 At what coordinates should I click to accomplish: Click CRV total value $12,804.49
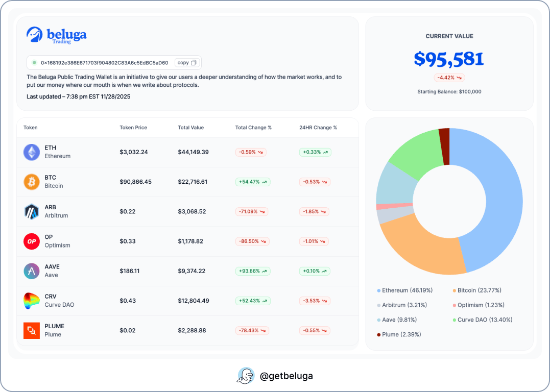coord(194,301)
